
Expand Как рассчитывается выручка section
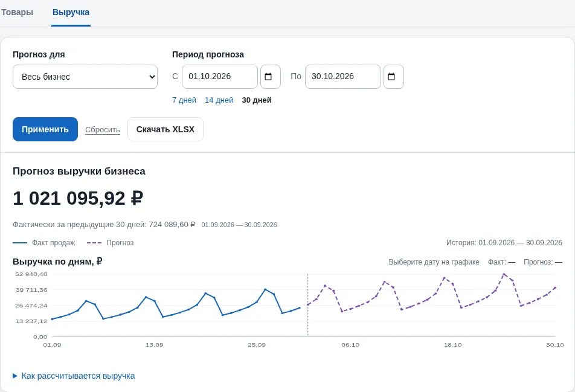[74, 376]
